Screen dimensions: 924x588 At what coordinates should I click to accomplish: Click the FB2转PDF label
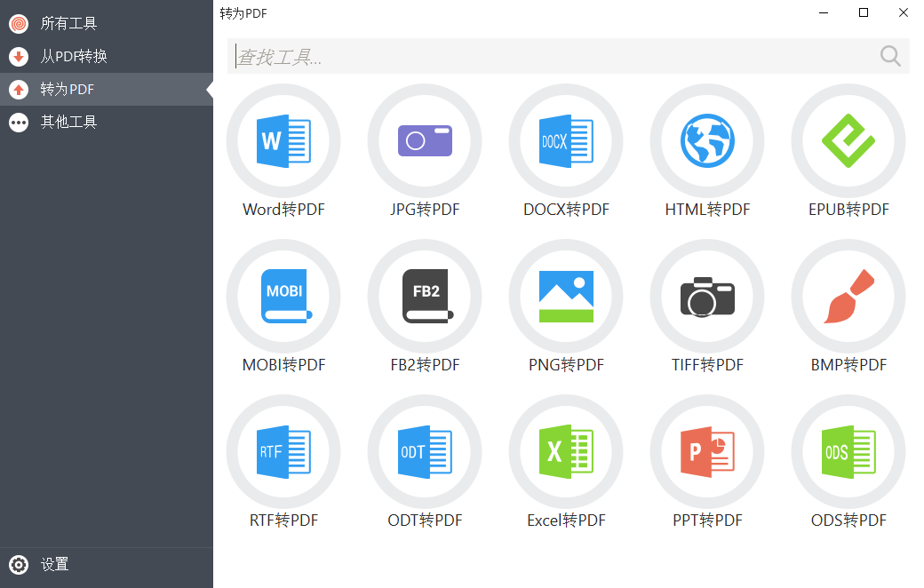click(425, 365)
